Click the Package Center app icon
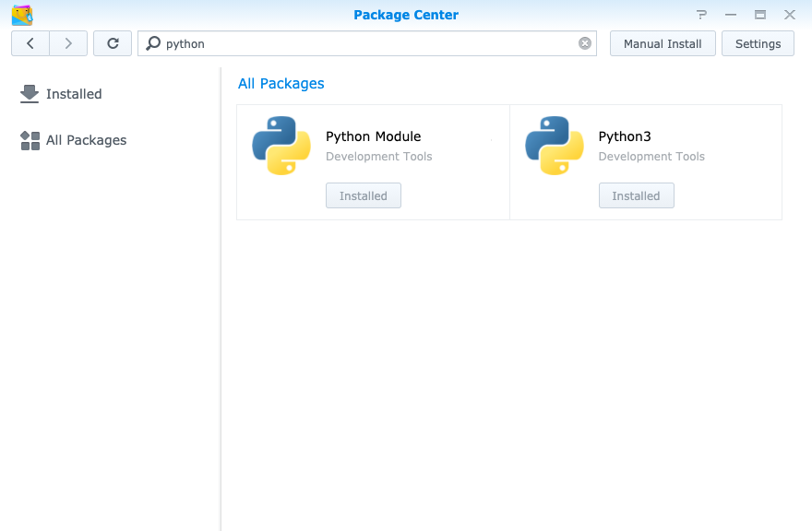Image resolution: width=812 pixels, height=531 pixels. (22, 15)
